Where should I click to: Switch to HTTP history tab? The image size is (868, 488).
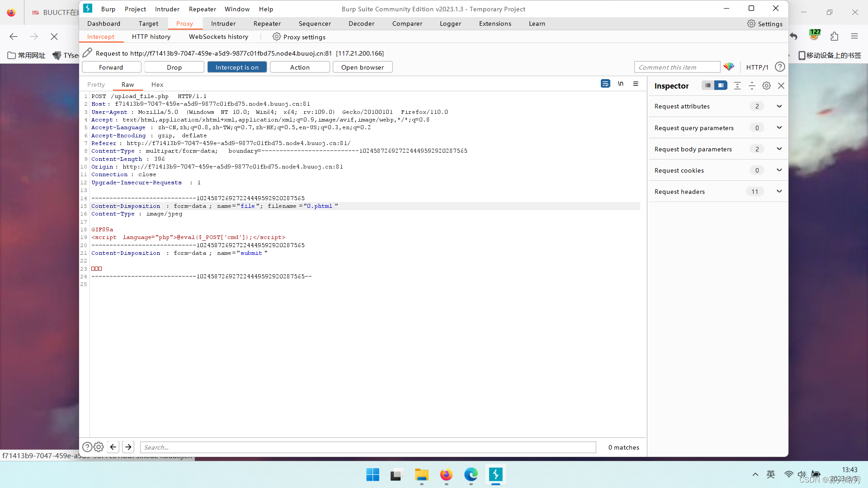pyautogui.click(x=151, y=37)
